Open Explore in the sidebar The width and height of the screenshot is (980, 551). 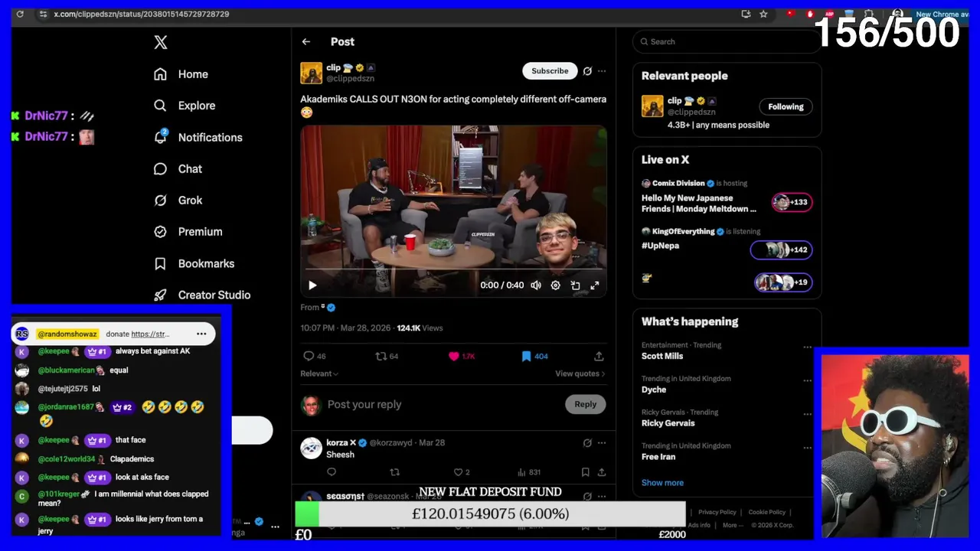(x=185, y=106)
